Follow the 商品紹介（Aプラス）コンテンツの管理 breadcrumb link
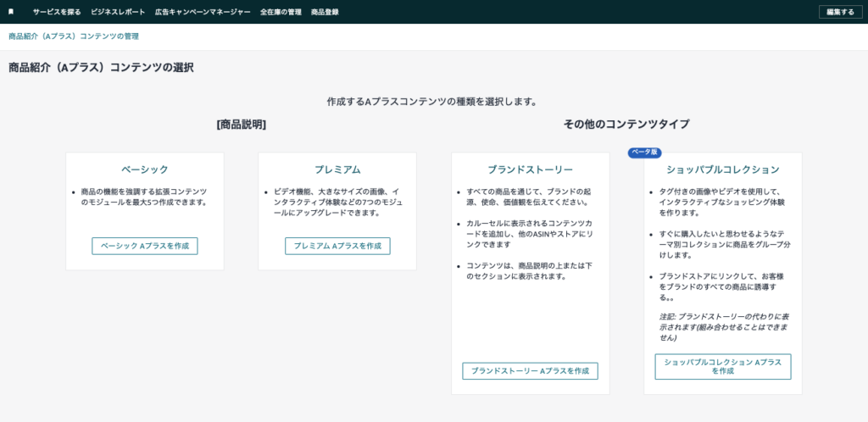 click(74, 36)
